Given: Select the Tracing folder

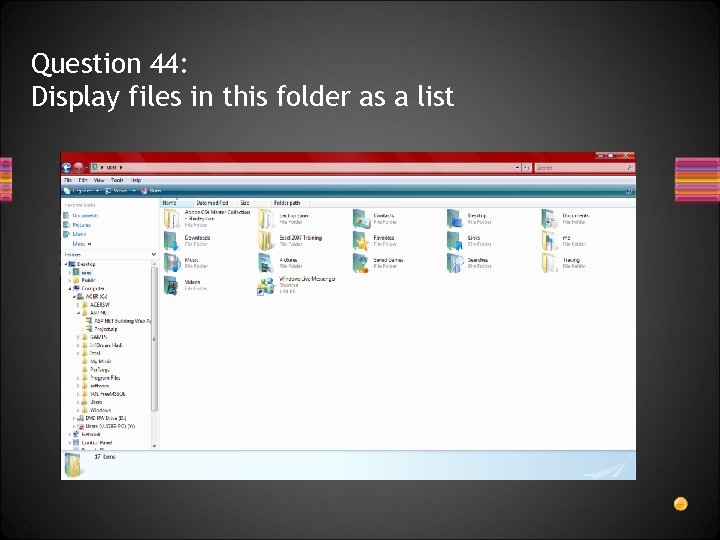Looking at the screenshot, I should click(564, 263).
